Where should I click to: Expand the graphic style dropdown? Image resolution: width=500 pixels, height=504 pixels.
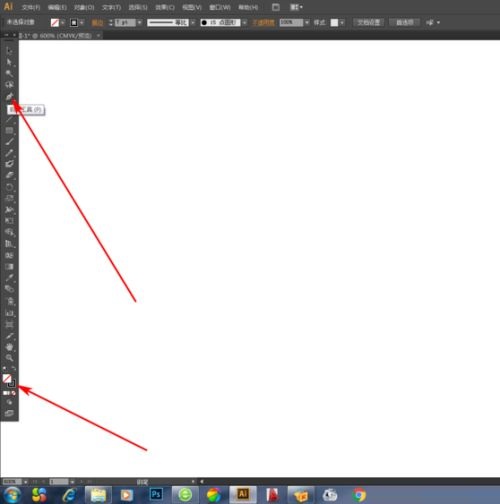342,22
